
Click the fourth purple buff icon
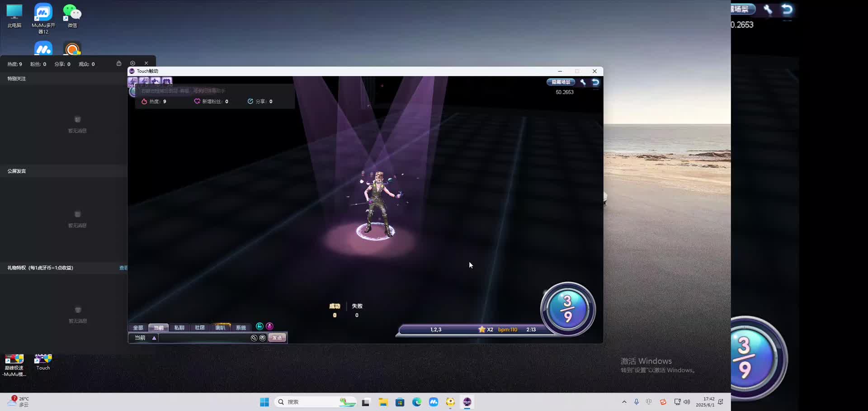pos(167,81)
